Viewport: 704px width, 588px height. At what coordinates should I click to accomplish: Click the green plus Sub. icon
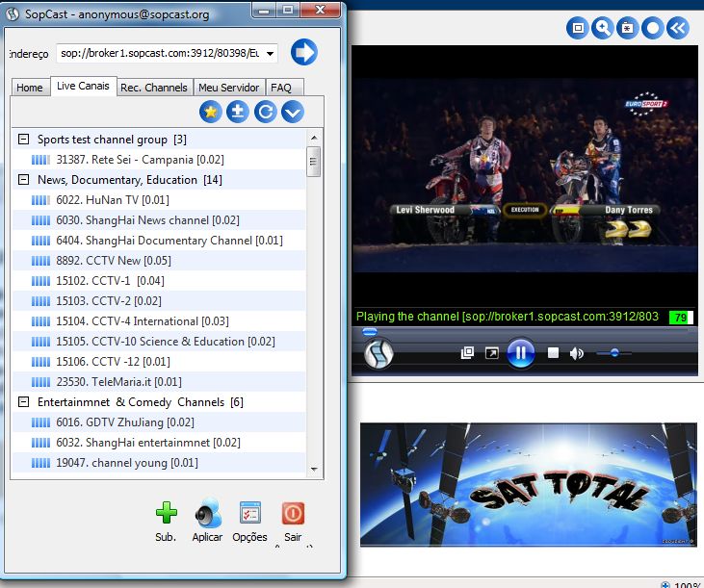[x=166, y=512]
